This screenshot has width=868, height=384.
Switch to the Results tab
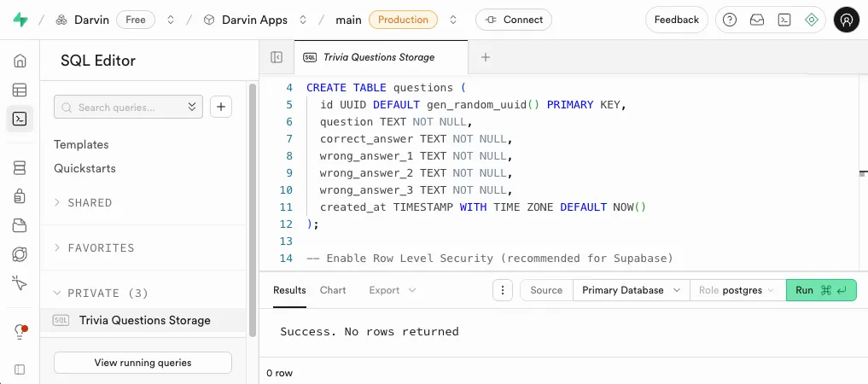click(x=289, y=290)
